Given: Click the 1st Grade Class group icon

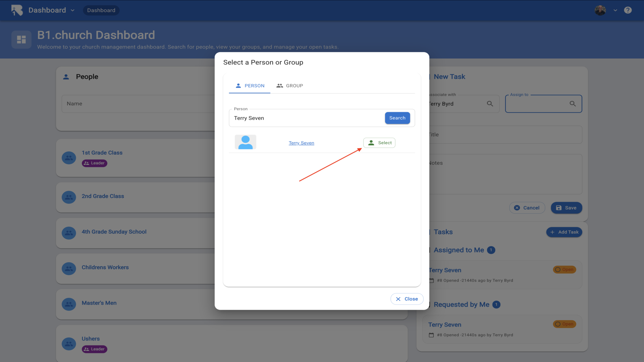Looking at the screenshot, I should coord(69,158).
